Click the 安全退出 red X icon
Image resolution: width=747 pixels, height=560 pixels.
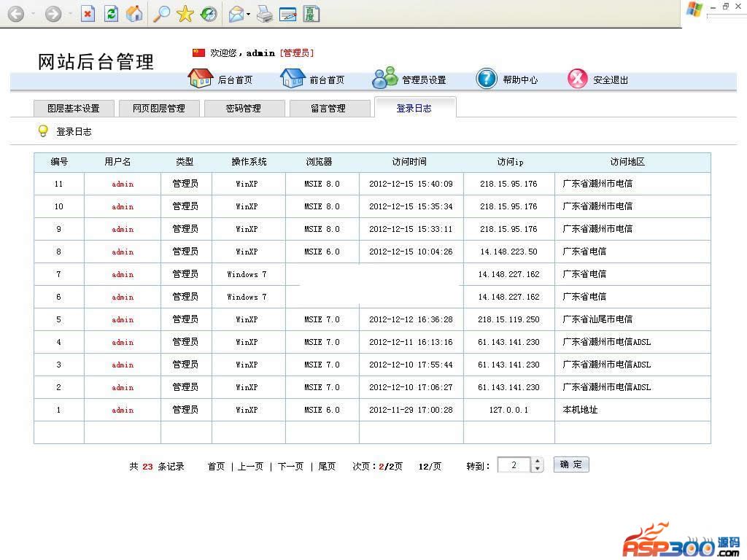578,78
